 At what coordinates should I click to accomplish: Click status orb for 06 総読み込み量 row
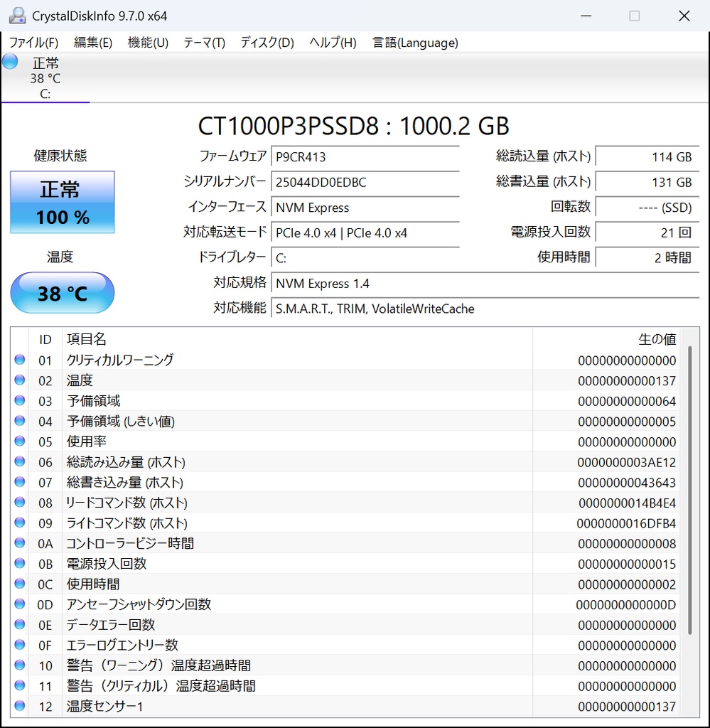point(19,461)
